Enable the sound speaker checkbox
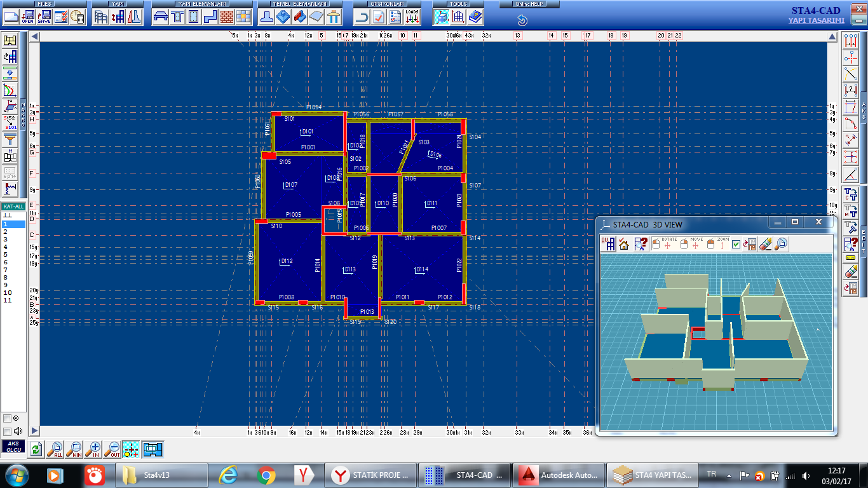The image size is (868, 488). (x=7, y=431)
